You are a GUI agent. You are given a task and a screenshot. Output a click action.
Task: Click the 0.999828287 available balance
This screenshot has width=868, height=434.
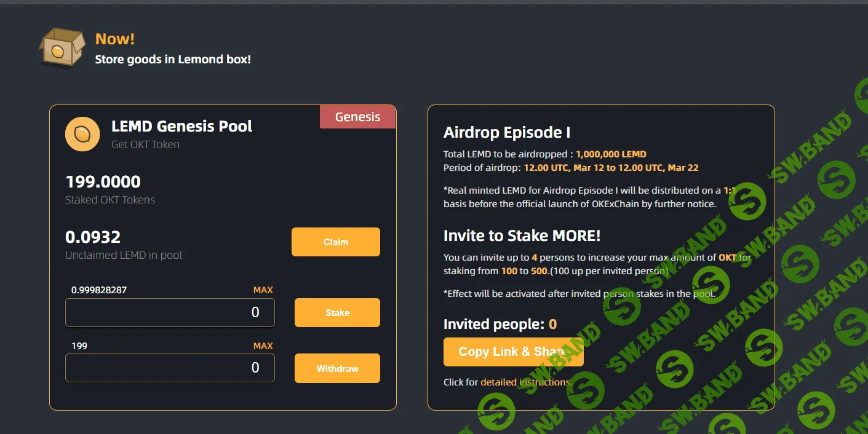pos(99,290)
